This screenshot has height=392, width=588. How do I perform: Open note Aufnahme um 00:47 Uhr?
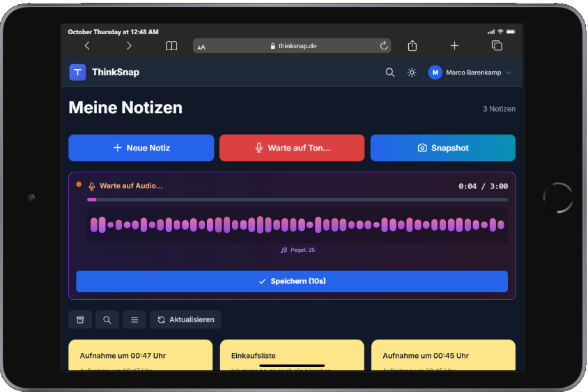[x=141, y=355]
